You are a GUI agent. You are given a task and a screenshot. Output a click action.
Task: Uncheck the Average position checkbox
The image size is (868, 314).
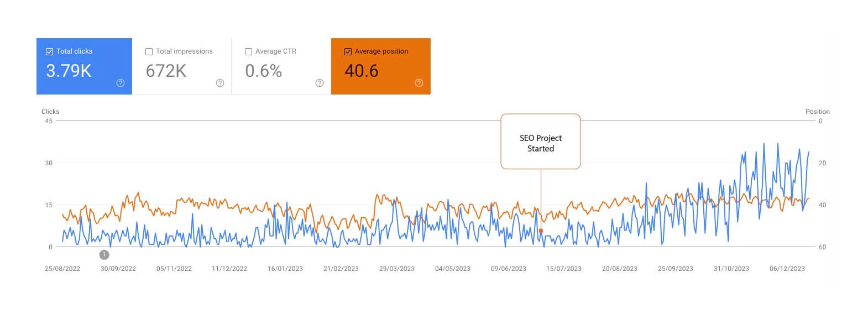[348, 51]
